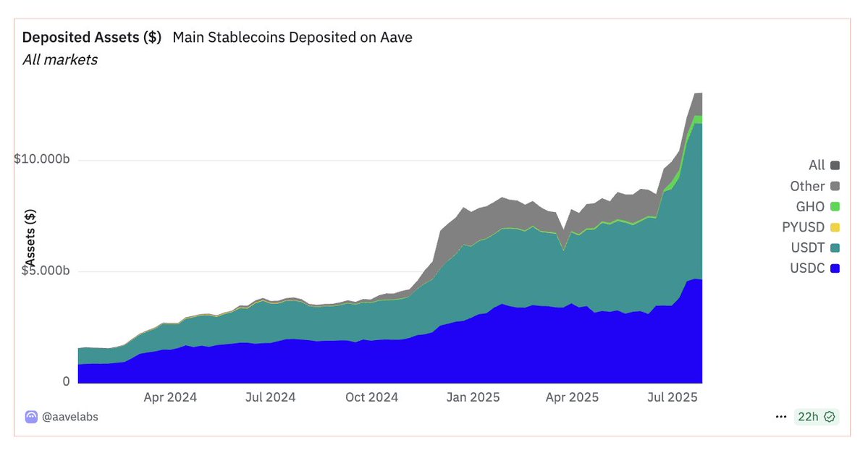868x453 pixels.
Task: Click the Main Stablecoins Deposited on Aave subtitle
Action: click(x=292, y=37)
